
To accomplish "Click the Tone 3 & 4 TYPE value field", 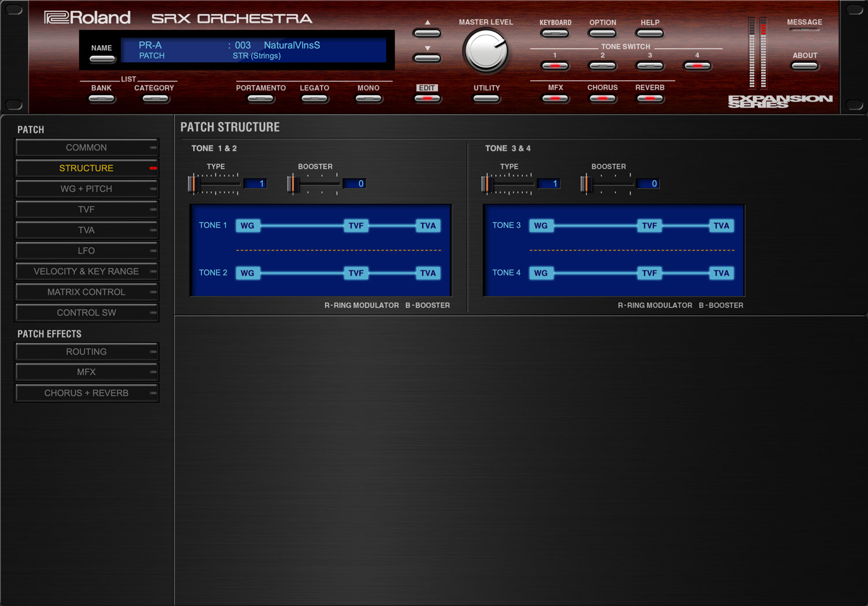I will coord(549,184).
